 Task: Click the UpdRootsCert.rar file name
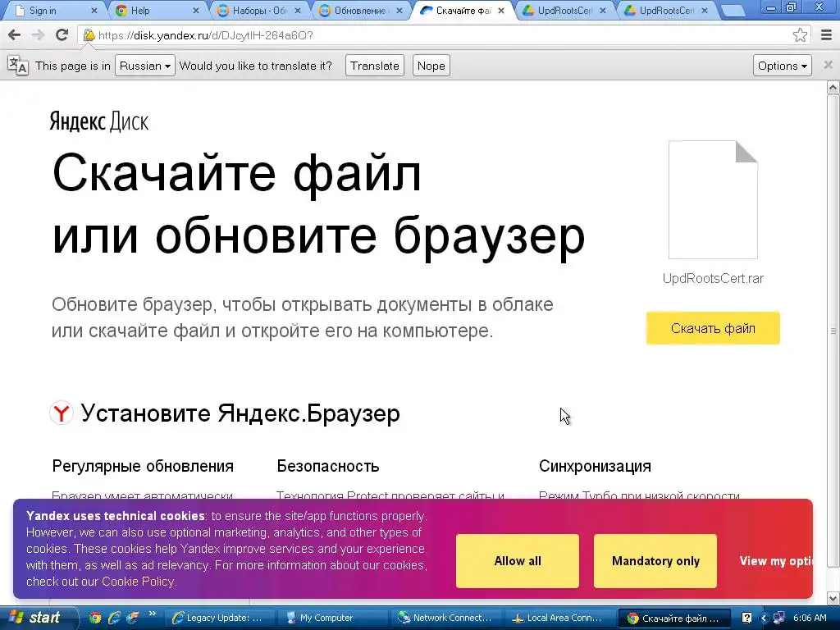[x=713, y=279]
